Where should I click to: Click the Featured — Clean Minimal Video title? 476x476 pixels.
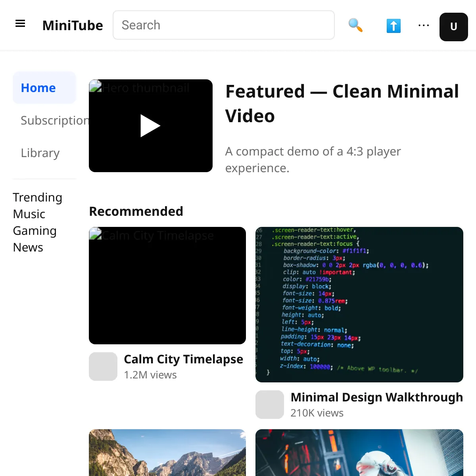pos(342,104)
